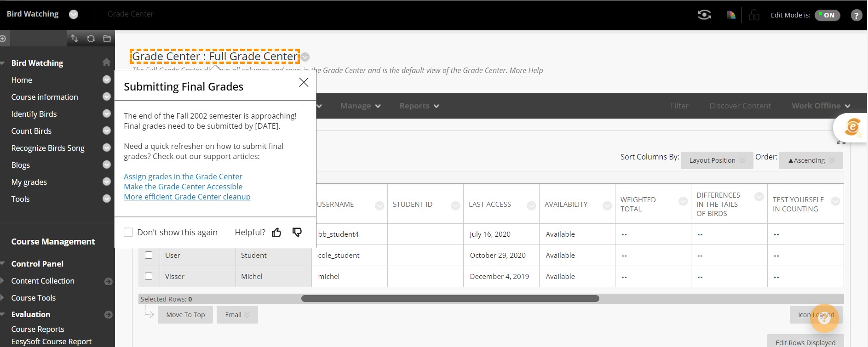
Task: Open Grade Center title options arrow
Action: point(305,57)
